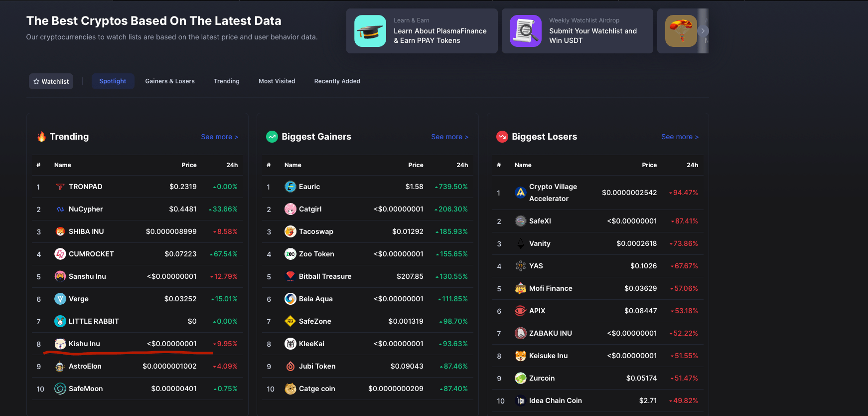
Task: Click Vanity price $0.0002618
Action: [x=637, y=243]
